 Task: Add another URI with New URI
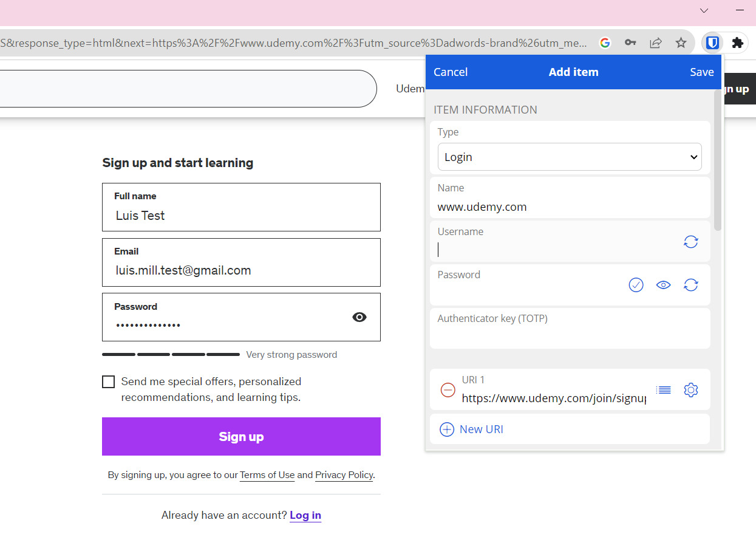point(471,429)
